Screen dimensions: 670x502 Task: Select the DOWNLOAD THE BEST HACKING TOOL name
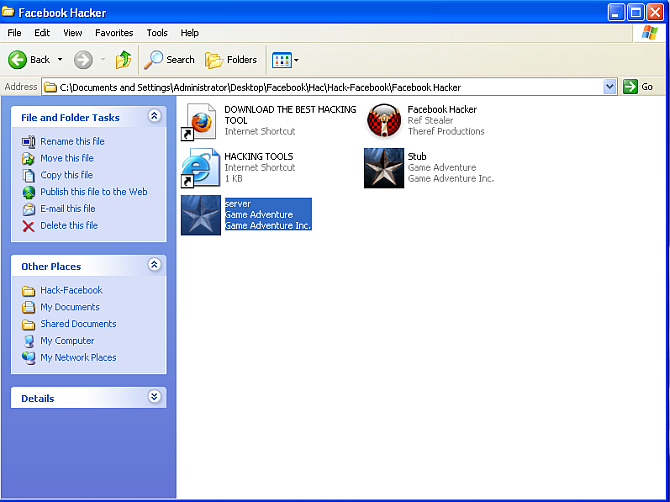click(x=290, y=115)
